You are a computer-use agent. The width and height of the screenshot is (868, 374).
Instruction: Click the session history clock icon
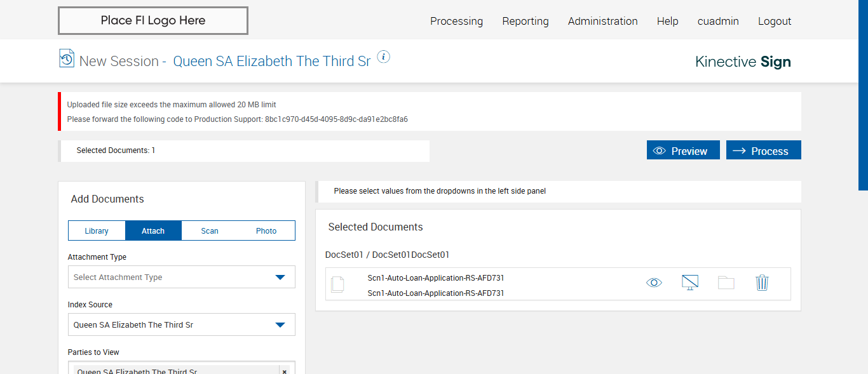66,58
